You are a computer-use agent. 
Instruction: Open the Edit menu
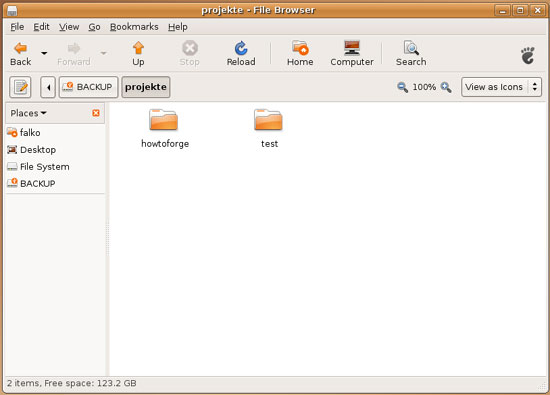pos(41,27)
